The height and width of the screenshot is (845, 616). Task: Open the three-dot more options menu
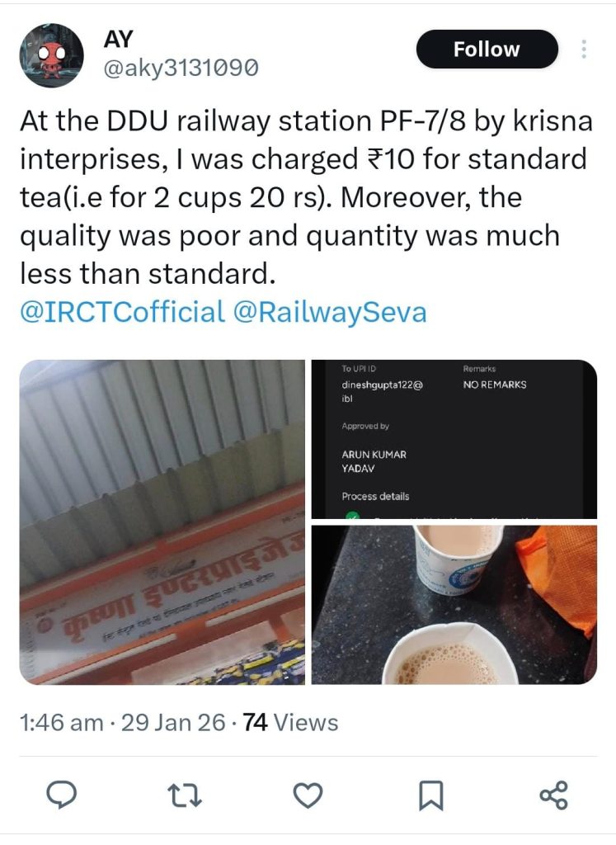point(584,49)
